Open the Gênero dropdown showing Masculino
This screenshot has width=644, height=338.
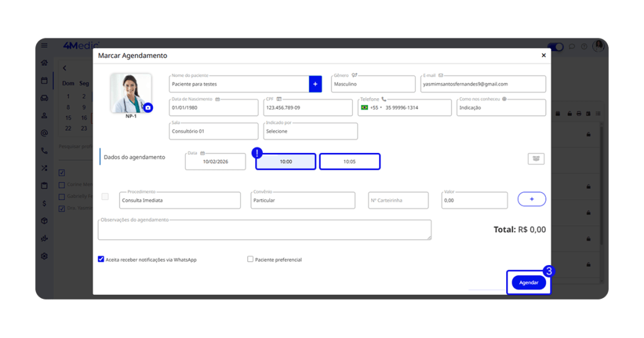pos(373,84)
